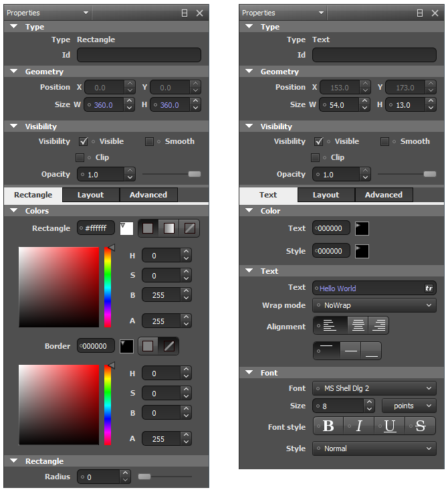Toggle Strikethrough font style

[x=420, y=426]
